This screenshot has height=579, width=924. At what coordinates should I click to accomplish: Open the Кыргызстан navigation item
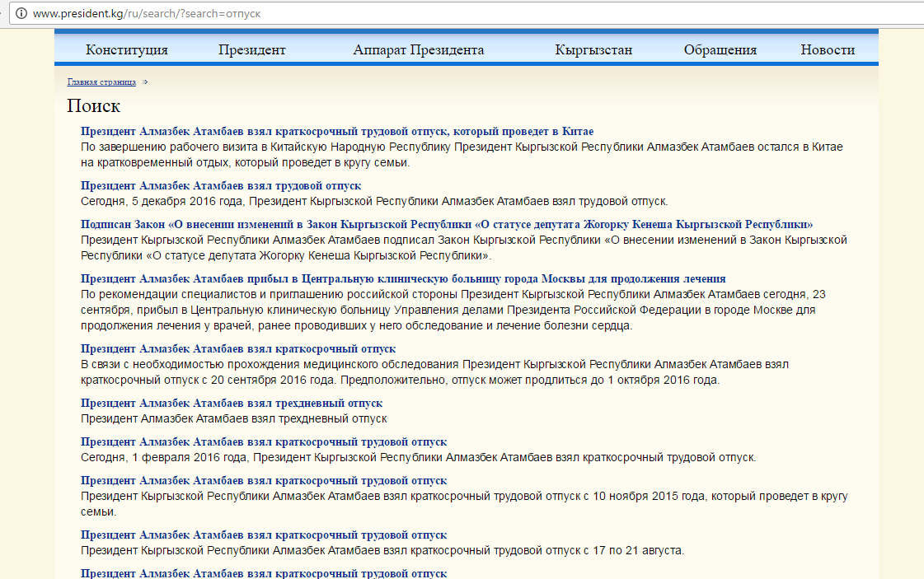click(x=593, y=49)
